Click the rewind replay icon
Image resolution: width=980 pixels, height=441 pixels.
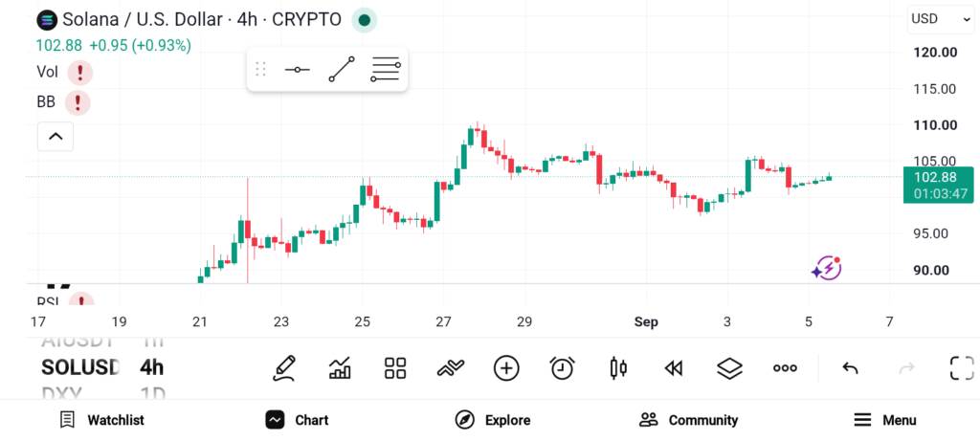click(x=673, y=368)
